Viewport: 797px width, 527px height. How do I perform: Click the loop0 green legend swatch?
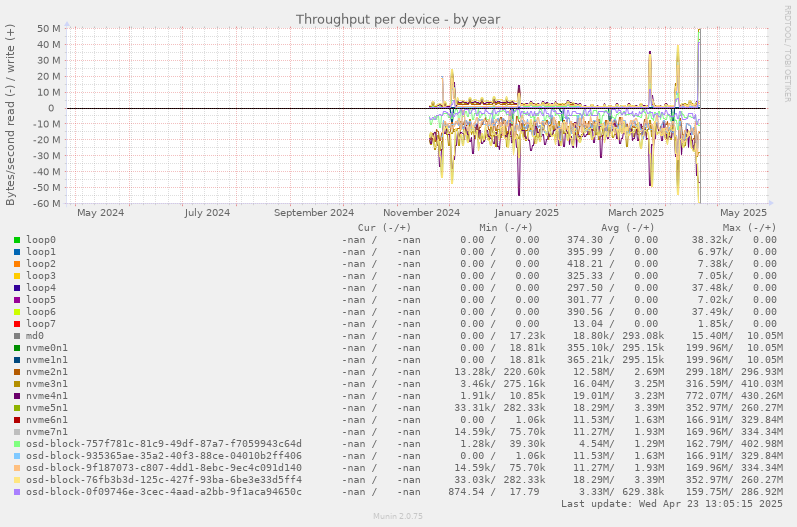(x=17, y=240)
